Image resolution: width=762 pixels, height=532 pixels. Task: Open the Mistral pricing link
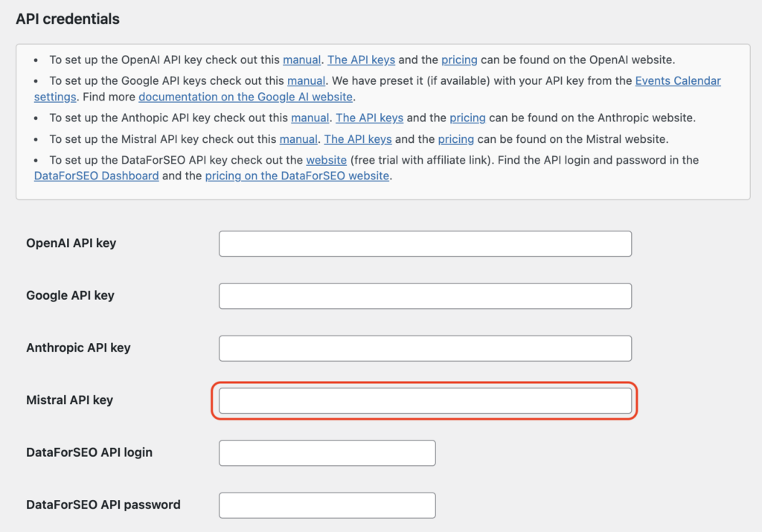(x=455, y=138)
